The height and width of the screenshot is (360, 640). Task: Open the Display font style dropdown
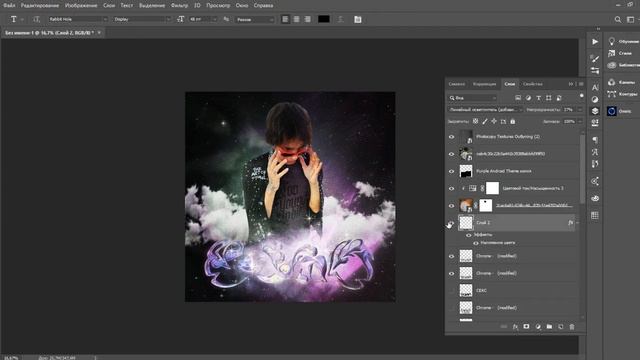point(142,19)
